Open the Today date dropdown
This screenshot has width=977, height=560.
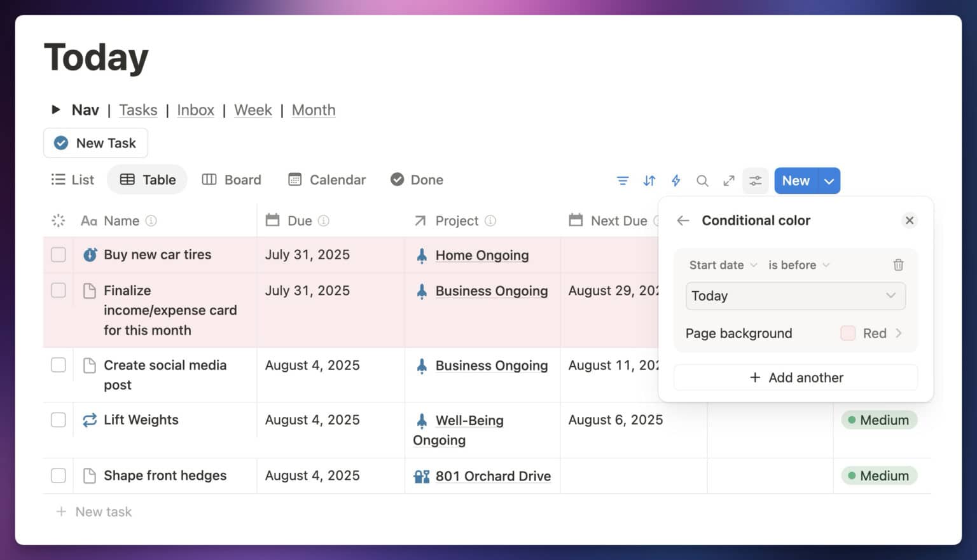click(795, 296)
